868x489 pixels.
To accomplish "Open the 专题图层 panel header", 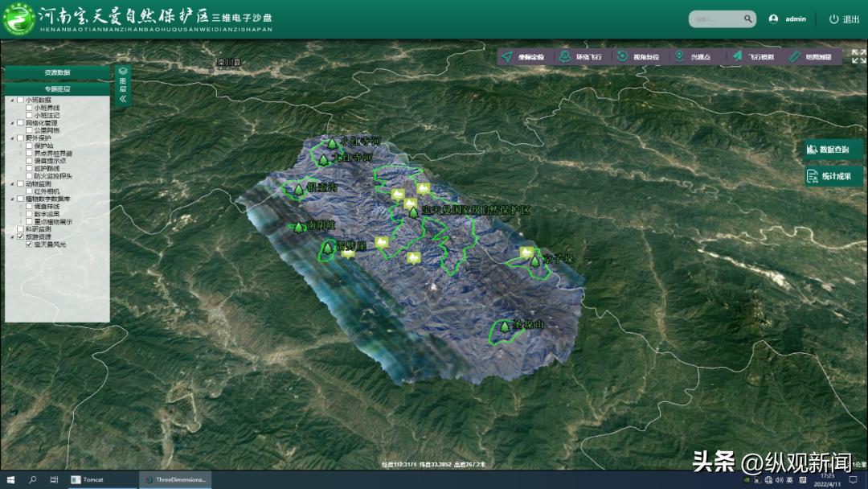I will pos(57,89).
